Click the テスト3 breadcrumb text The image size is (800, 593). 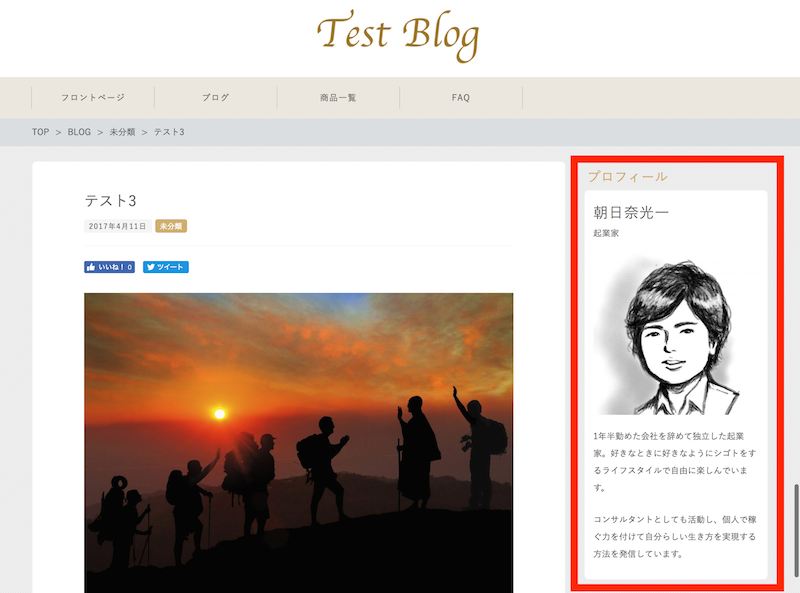pyautogui.click(x=169, y=132)
